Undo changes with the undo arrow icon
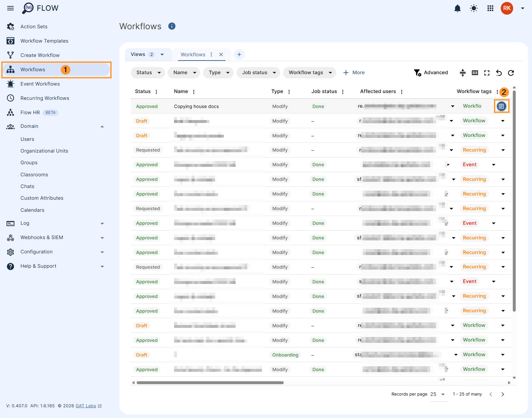The width and height of the screenshot is (532, 418). [499, 73]
